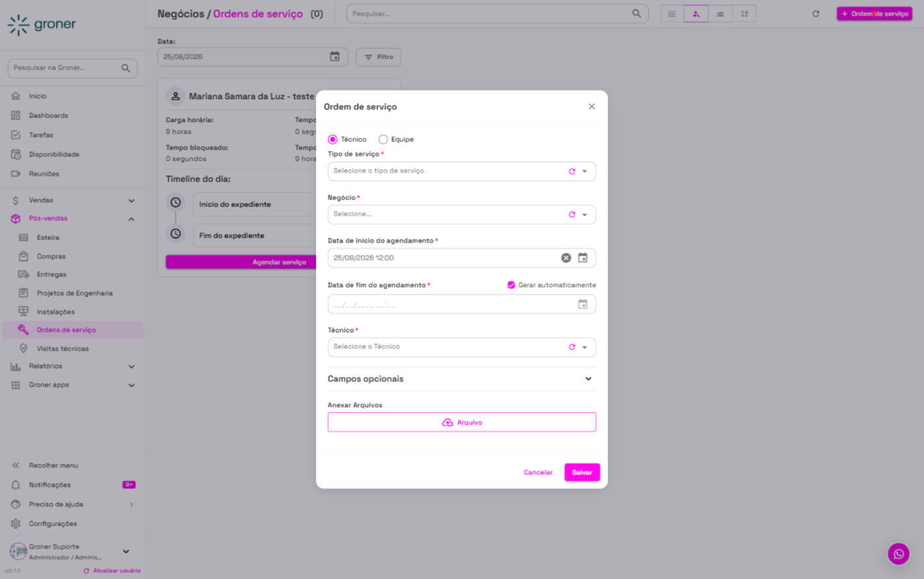Click Arquivo upload button
Image resolution: width=924 pixels, height=579 pixels.
[x=462, y=422]
